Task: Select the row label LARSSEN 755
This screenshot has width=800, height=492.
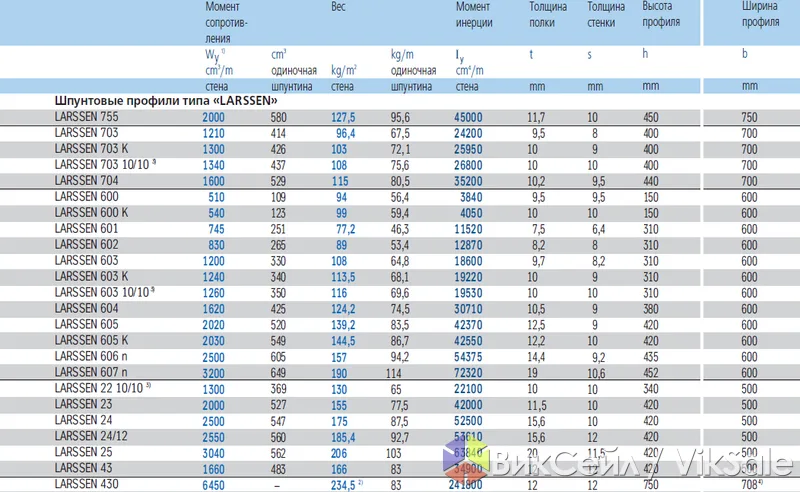Action: (86, 117)
